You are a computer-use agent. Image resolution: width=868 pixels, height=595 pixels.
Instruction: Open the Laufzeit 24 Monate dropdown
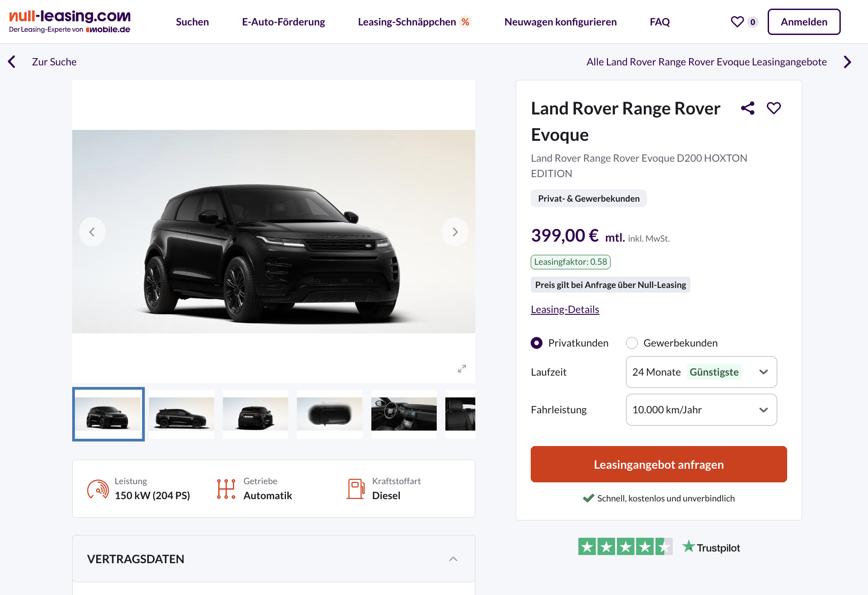pyautogui.click(x=701, y=372)
